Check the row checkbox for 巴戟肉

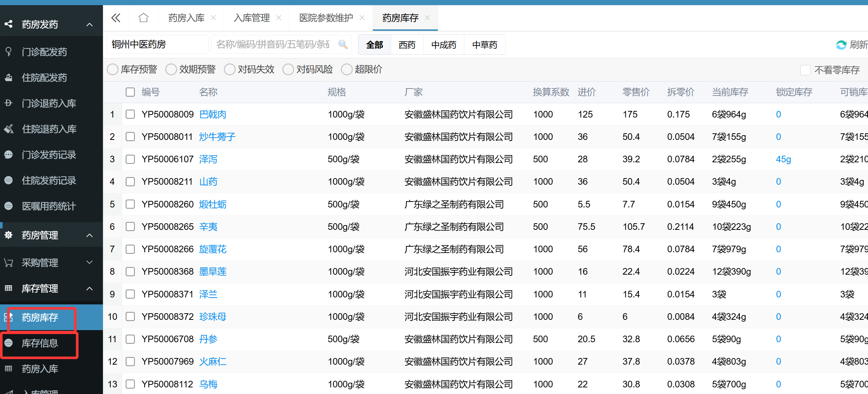coord(130,114)
